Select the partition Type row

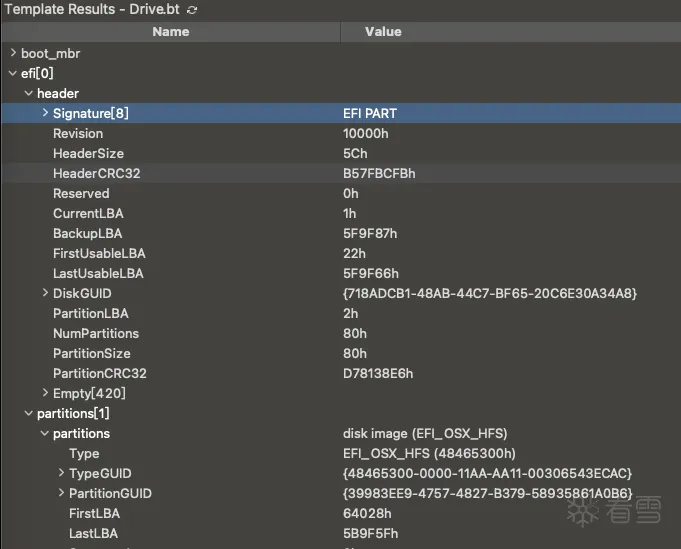pos(84,453)
